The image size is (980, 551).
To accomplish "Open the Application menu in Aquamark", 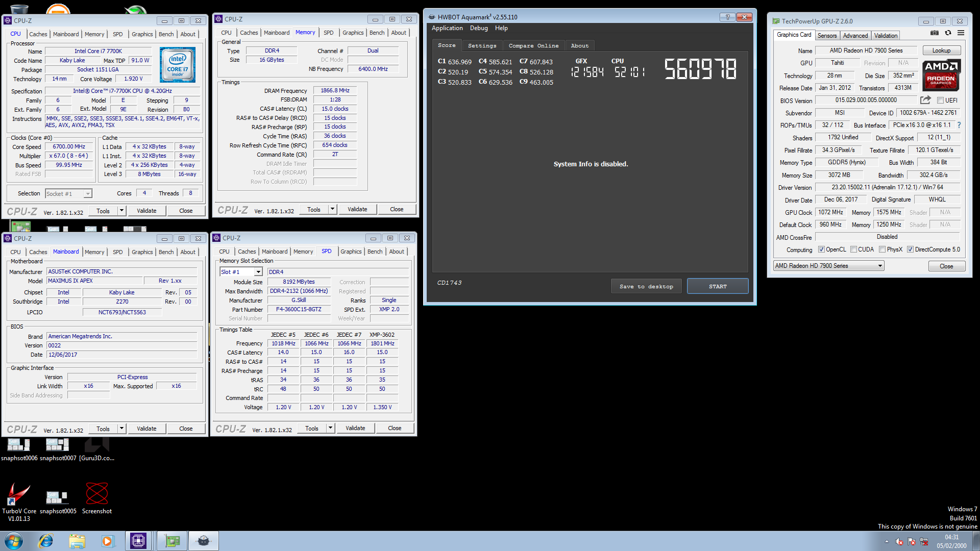I will (447, 28).
